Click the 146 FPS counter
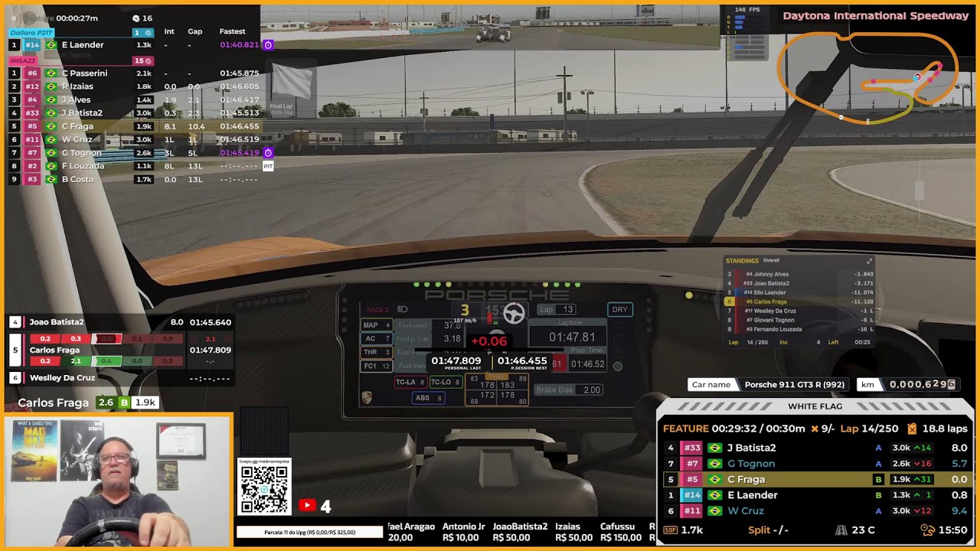 747,10
